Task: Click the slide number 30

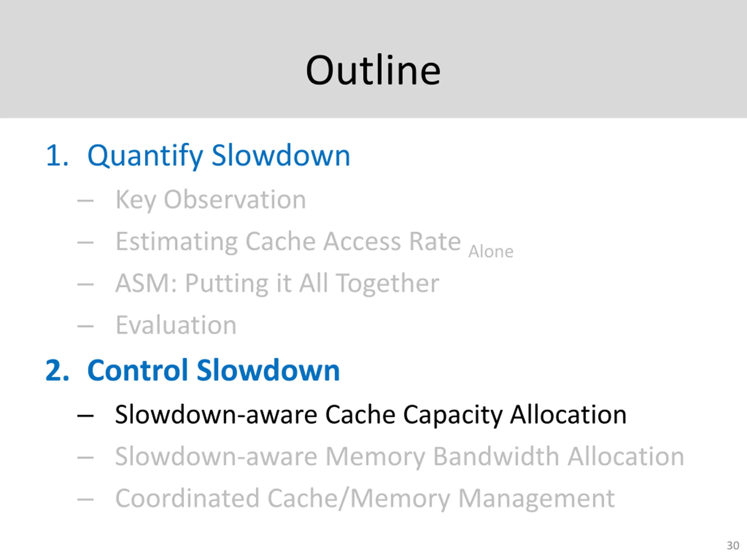Action: coord(733,545)
